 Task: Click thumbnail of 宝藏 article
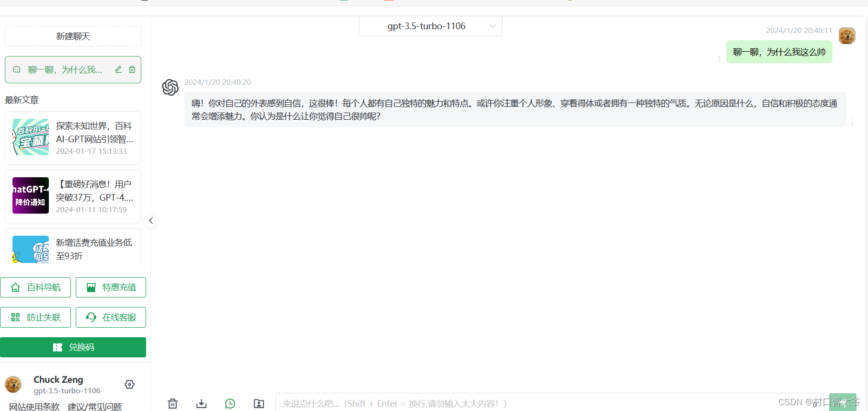[31, 137]
